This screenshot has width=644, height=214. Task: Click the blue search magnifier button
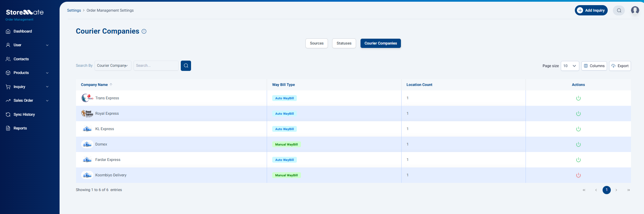click(x=186, y=66)
